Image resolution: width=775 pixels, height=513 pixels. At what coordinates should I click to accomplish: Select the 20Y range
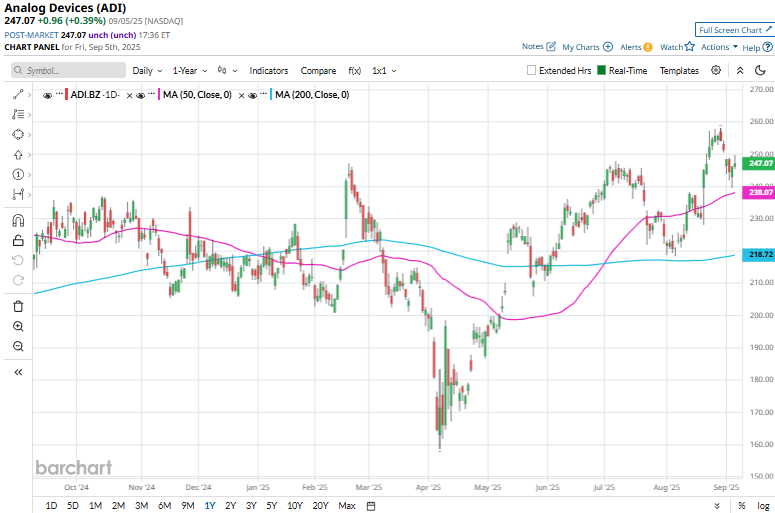click(x=320, y=506)
